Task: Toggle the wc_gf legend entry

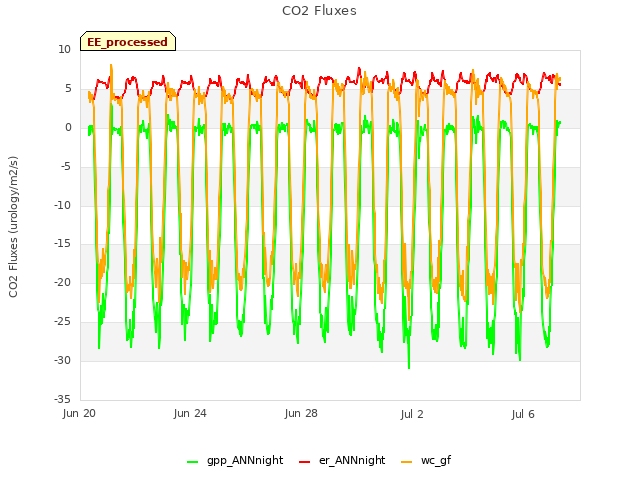Action: pyautogui.click(x=426, y=460)
